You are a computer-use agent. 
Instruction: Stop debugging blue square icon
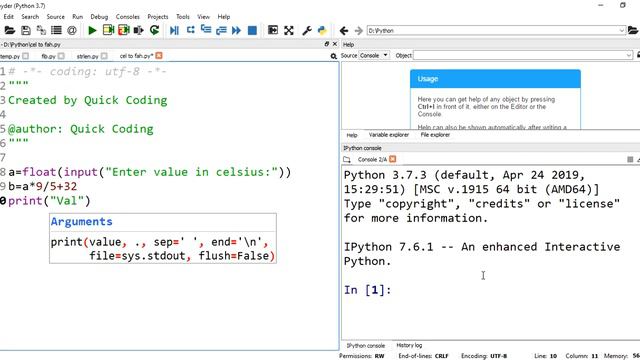click(252, 30)
